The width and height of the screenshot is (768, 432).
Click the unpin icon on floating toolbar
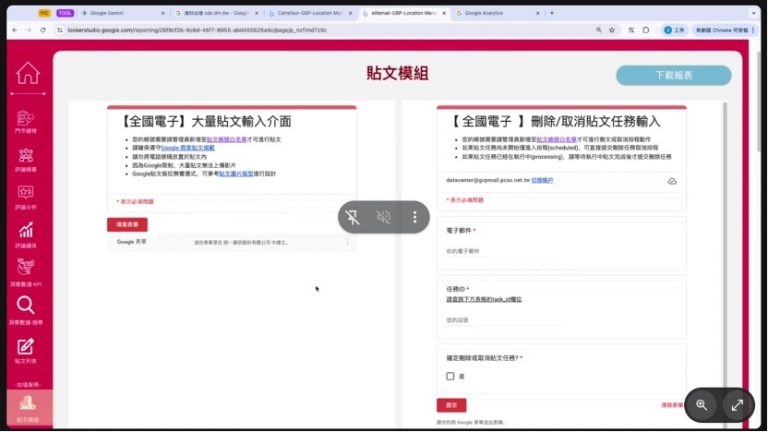point(352,217)
